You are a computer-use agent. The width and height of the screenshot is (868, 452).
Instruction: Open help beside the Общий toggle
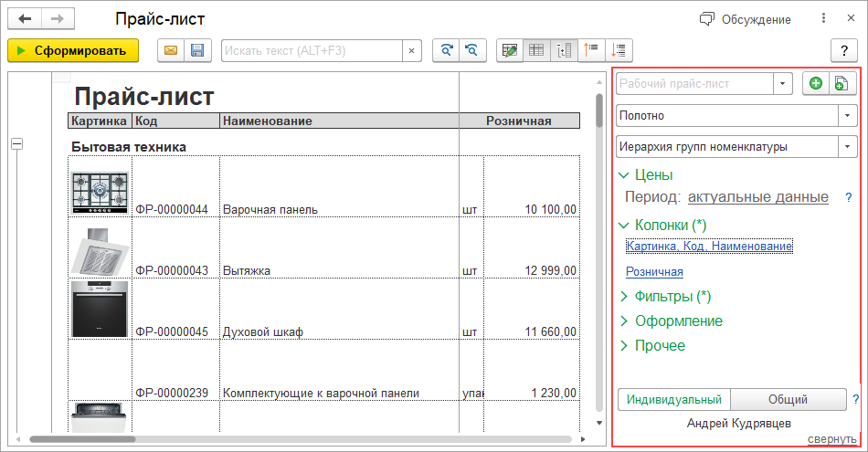point(856,399)
